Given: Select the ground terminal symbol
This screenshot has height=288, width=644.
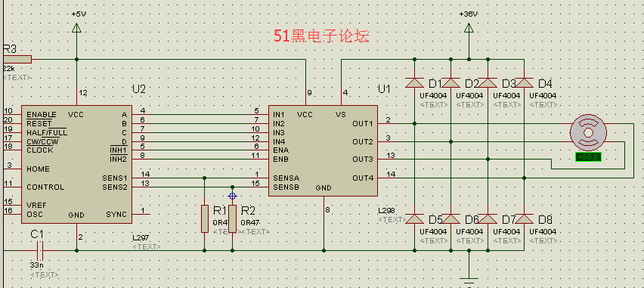Looking at the screenshot, I should tap(469, 281).
